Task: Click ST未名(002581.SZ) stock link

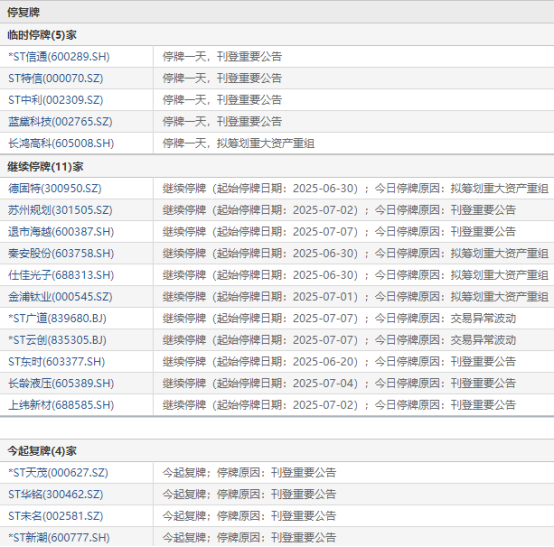Action: click(56, 516)
